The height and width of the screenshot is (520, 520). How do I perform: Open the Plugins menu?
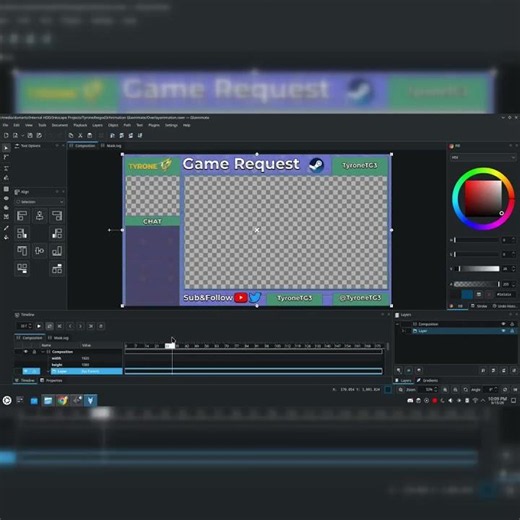(x=154, y=125)
